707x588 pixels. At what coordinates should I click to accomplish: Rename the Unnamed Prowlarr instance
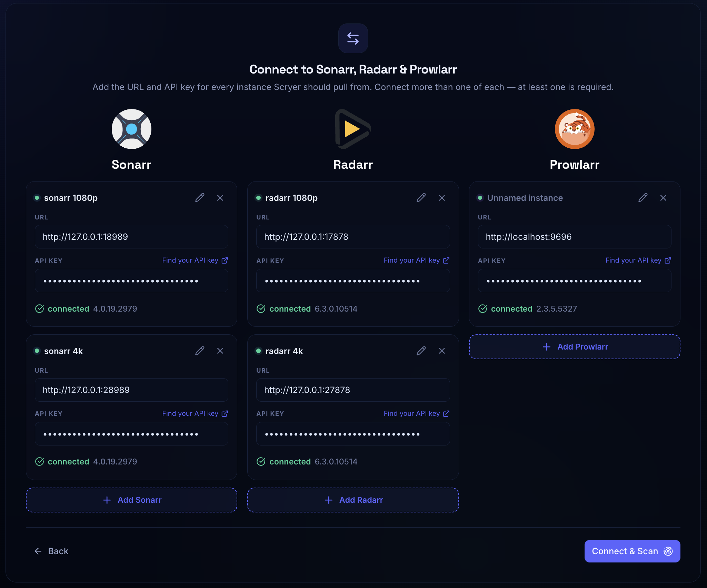coord(643,198)
